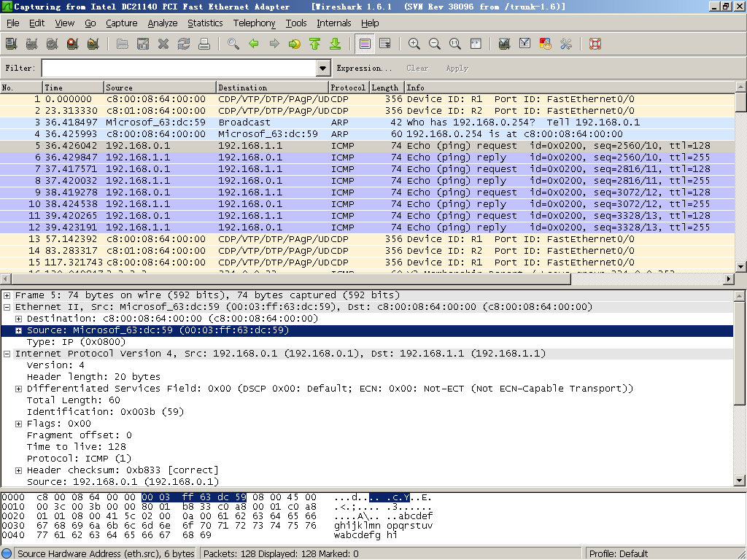Open the Internals menu
This screenshot has width=747, height=560.
pos(334,23)
